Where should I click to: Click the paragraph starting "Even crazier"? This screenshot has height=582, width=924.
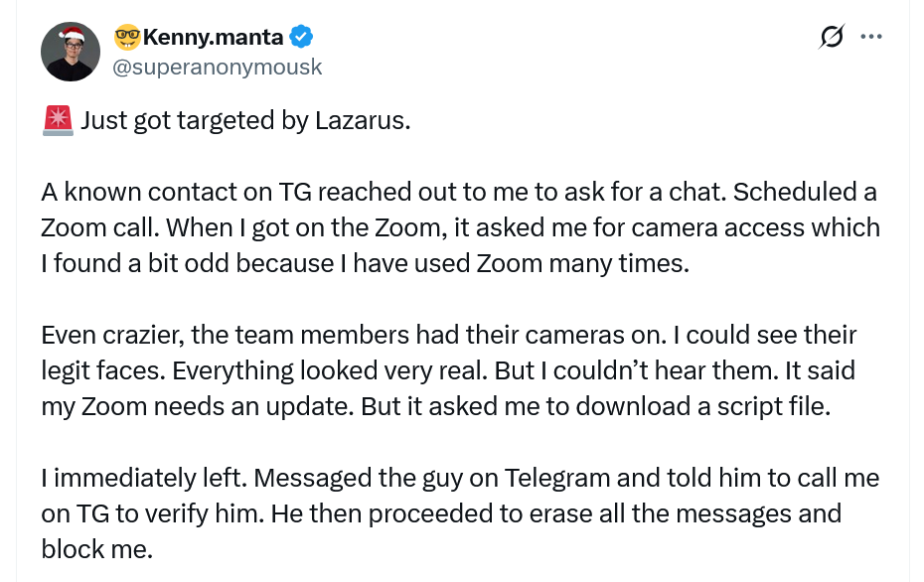pos(448,370)
